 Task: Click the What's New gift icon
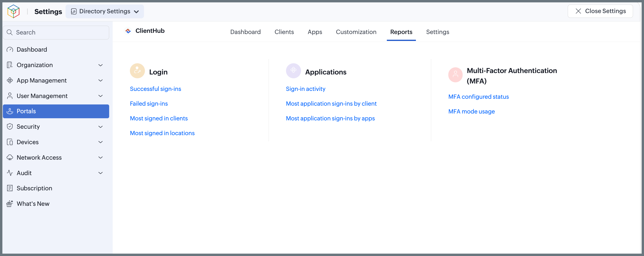[x=10, y=204]
